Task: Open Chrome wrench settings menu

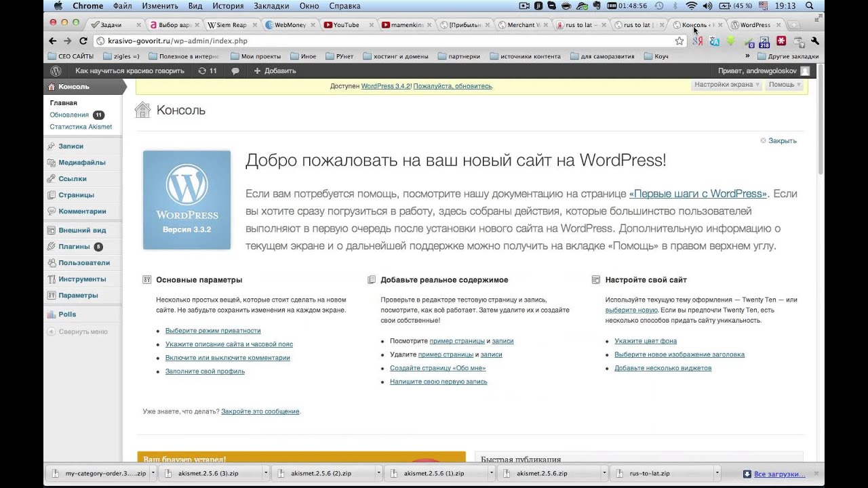Action: 815,41
